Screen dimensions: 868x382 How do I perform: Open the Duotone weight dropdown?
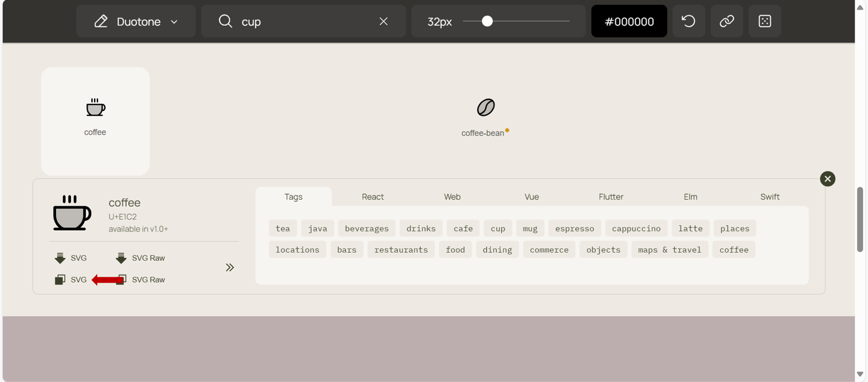(136, 21)
